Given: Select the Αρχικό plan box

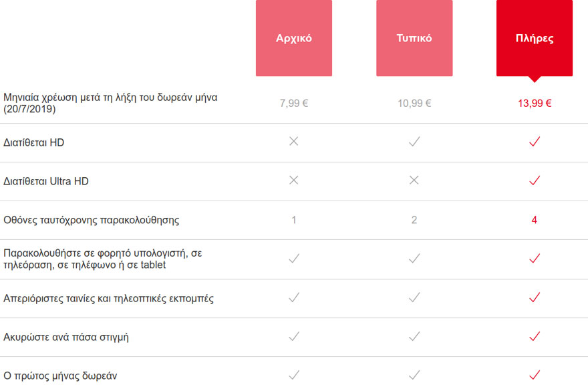Looking at the screenshot, I should click(x=294, y=38).
